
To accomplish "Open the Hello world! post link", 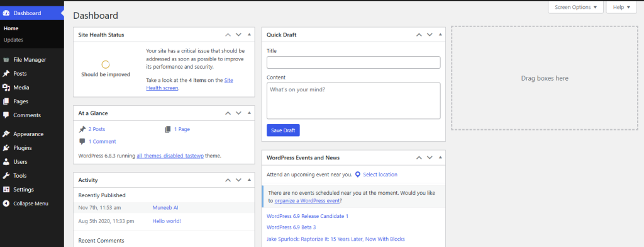I will [x=166, y=221].
